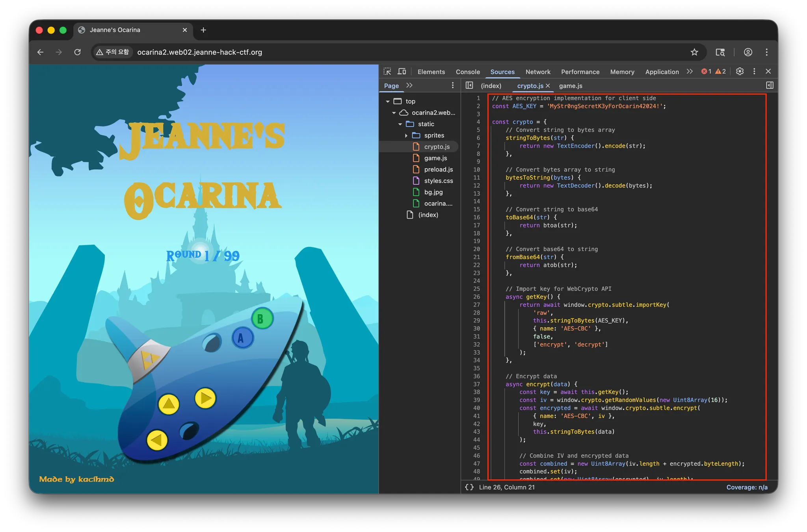
Task: Collapse the static folder
Action: 400,124
